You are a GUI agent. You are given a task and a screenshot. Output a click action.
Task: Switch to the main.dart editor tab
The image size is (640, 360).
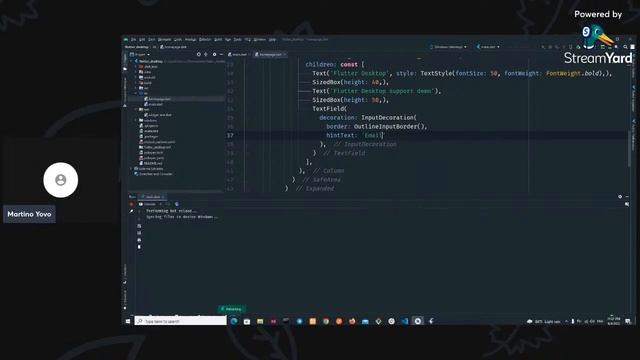(x=238, y=54)
